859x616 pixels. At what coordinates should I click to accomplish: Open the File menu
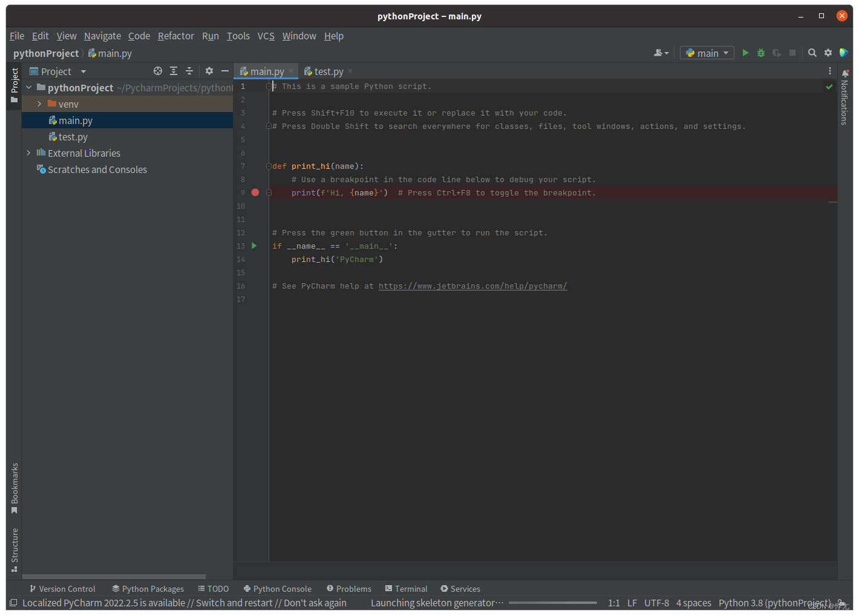17,36
